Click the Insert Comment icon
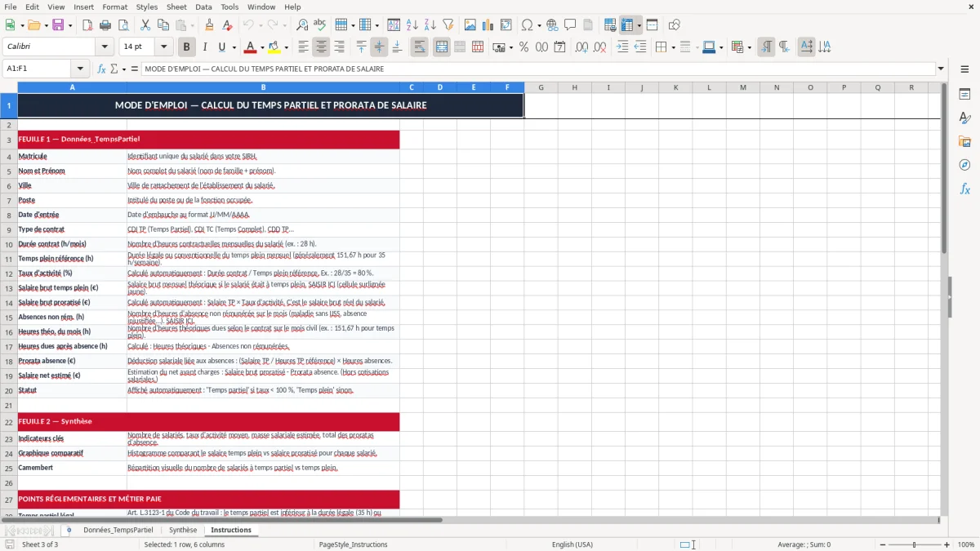This screenshot has width=980, height=551. (570, 25)
